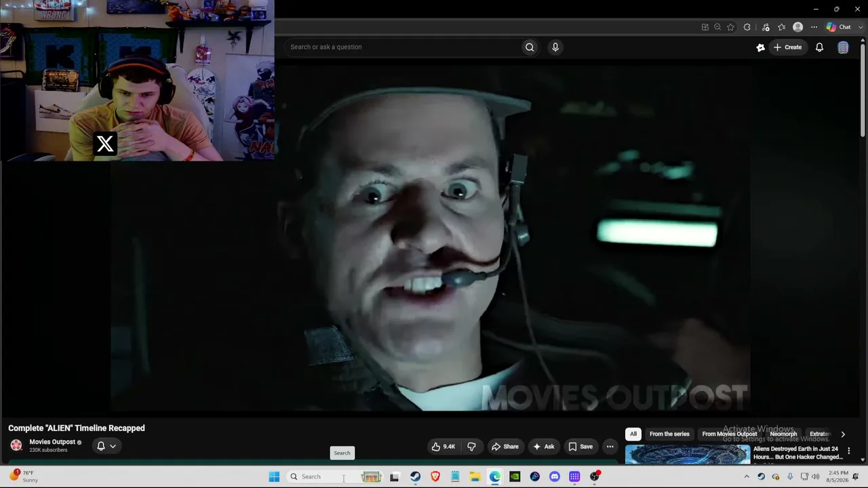
Task: Open the Windows Start menu
Action: pyautogui.click(x=274, y=476)
